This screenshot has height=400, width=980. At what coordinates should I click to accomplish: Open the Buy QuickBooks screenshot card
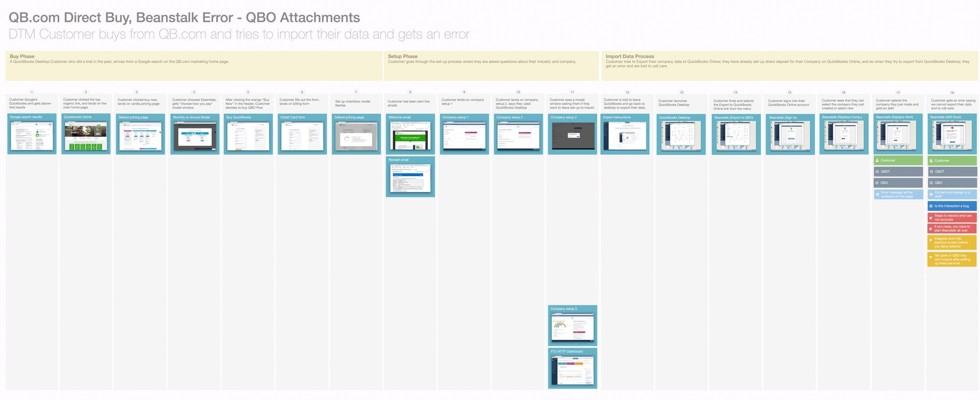point(248,134)
